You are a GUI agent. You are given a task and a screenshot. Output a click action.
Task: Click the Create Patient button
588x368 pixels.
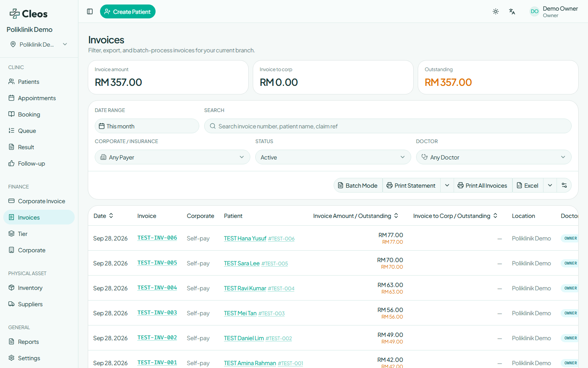[128, 11]
